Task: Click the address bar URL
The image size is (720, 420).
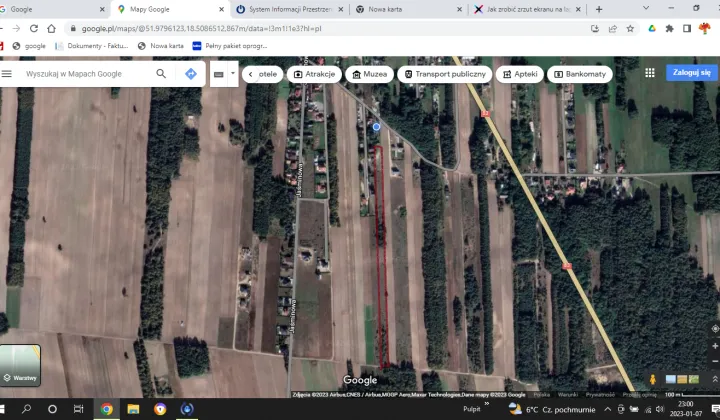Action: pos(202,28)
